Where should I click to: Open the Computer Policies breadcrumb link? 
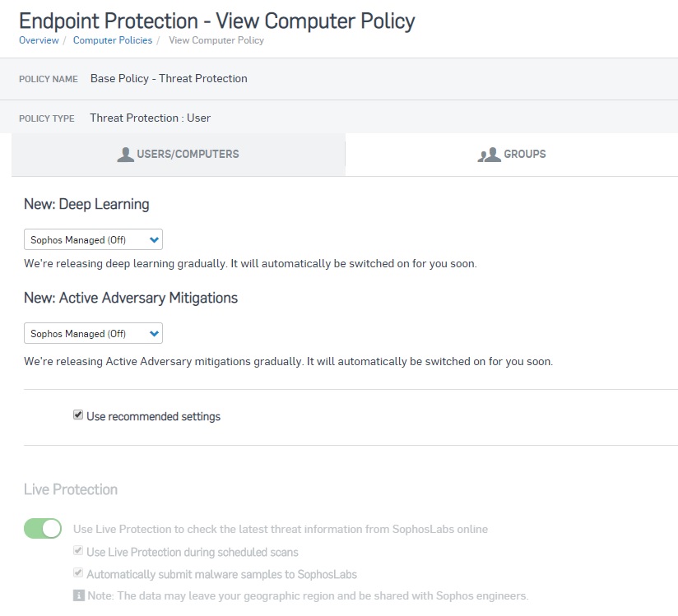coord(113,40)
